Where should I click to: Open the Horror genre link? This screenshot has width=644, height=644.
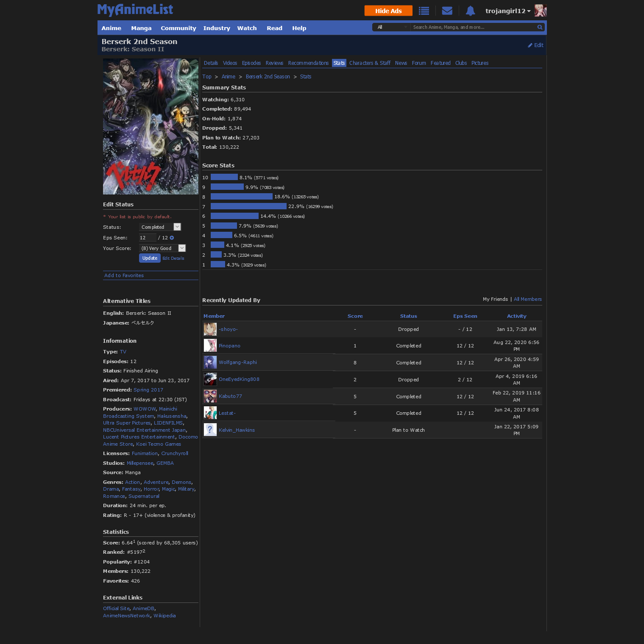151,489
